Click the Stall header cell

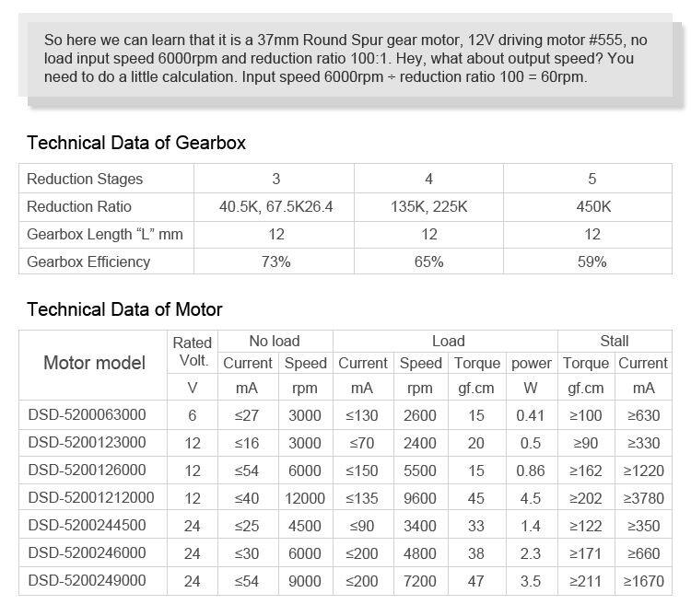pyautogui.click(x=614, y=341)
